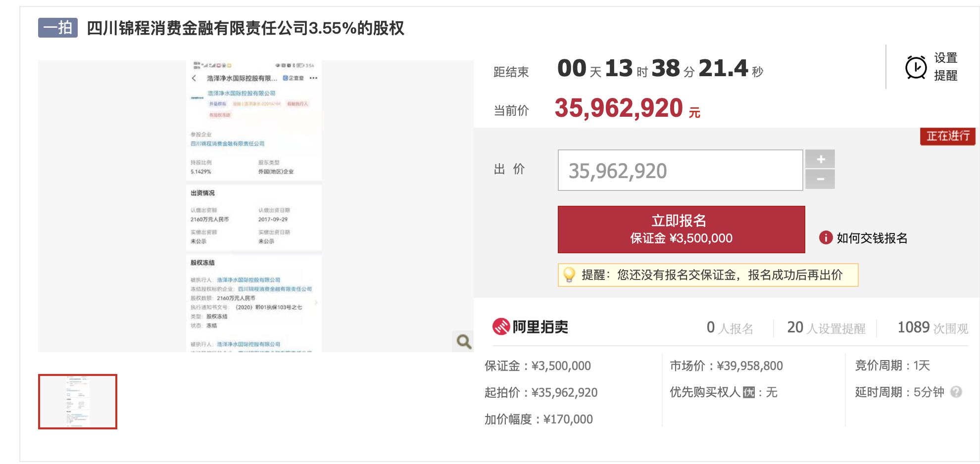
Task: Click the red info icon beside 如何交钱报名
Action: [825, 238]
